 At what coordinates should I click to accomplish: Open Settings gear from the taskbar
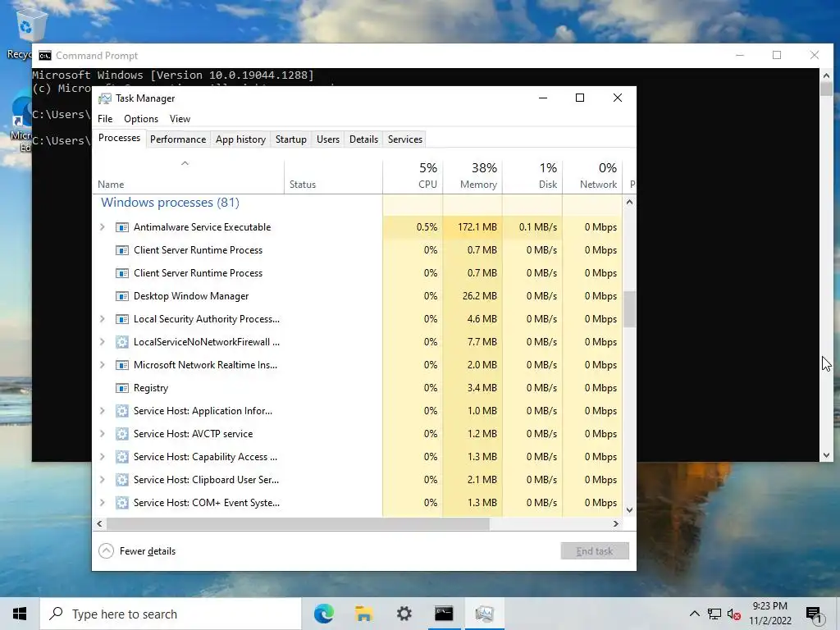click(x=404, y=614)
